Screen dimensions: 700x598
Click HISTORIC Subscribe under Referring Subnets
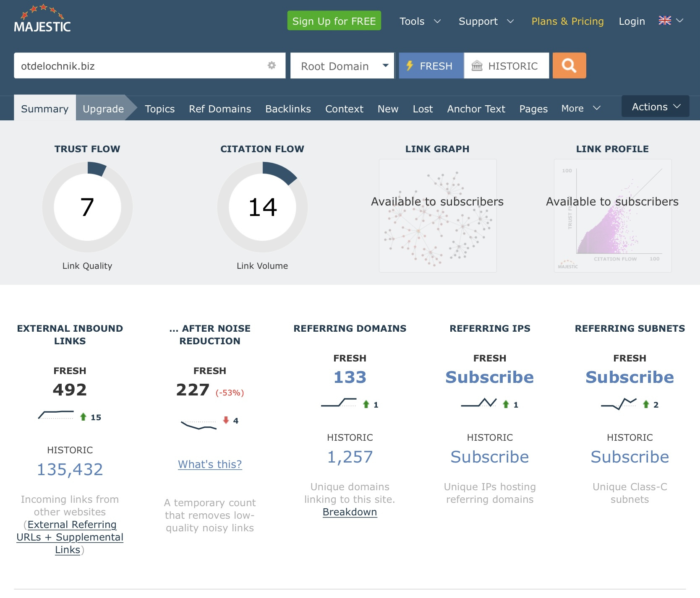coord(629,457)
